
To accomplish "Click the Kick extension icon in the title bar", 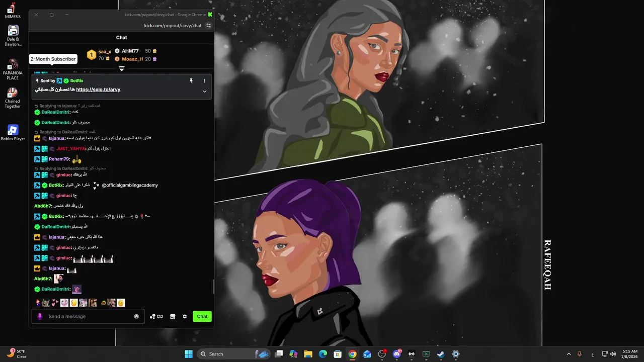I will click(x=210, y=15).
